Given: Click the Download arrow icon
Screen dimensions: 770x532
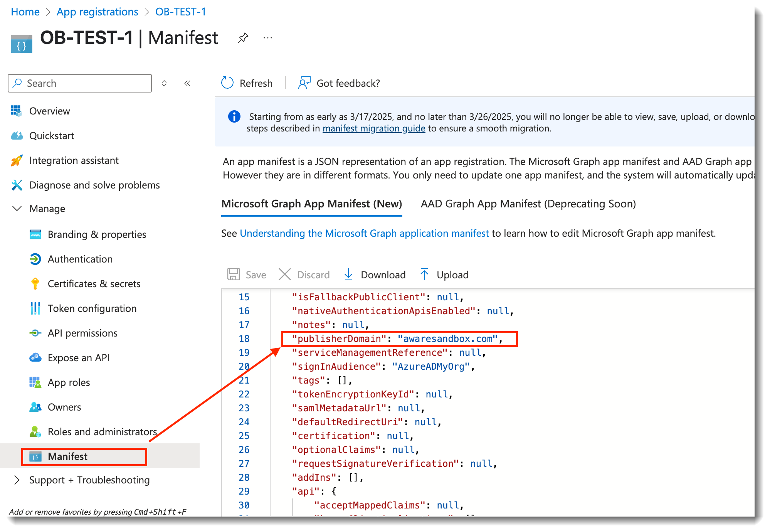Looking at the screenshot, I should pyautogui.click(x=348, y=274).
